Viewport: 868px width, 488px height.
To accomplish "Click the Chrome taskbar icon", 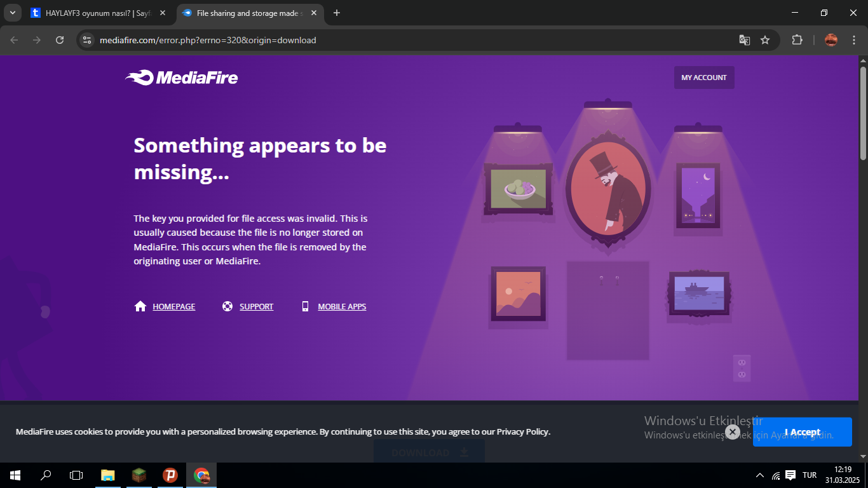I will point(201,475).
